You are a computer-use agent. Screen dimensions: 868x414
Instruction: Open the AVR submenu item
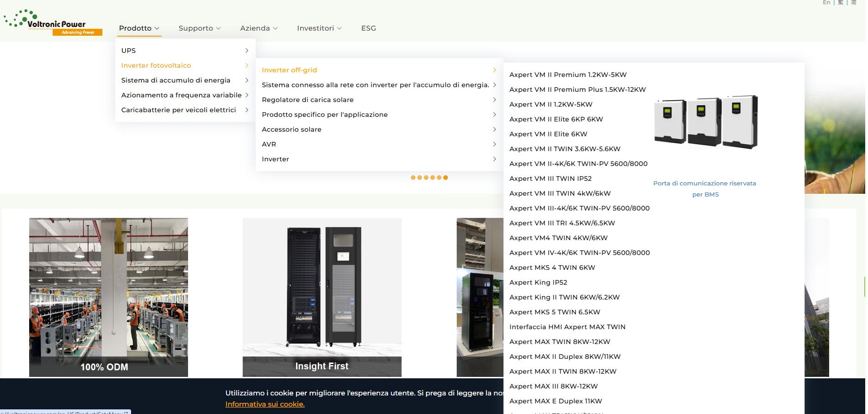point(269,144)
